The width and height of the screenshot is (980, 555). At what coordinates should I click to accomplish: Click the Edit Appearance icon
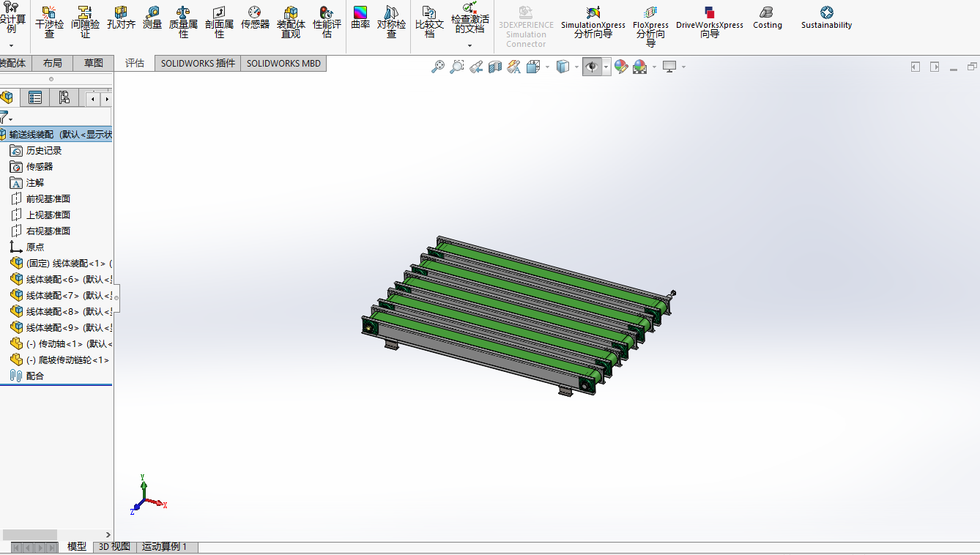click(x=621, y=67)
